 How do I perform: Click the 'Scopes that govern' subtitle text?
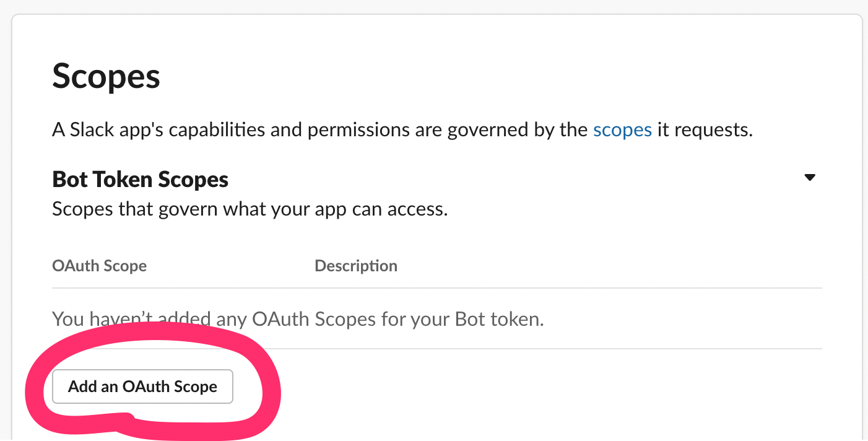coord(250,209)
